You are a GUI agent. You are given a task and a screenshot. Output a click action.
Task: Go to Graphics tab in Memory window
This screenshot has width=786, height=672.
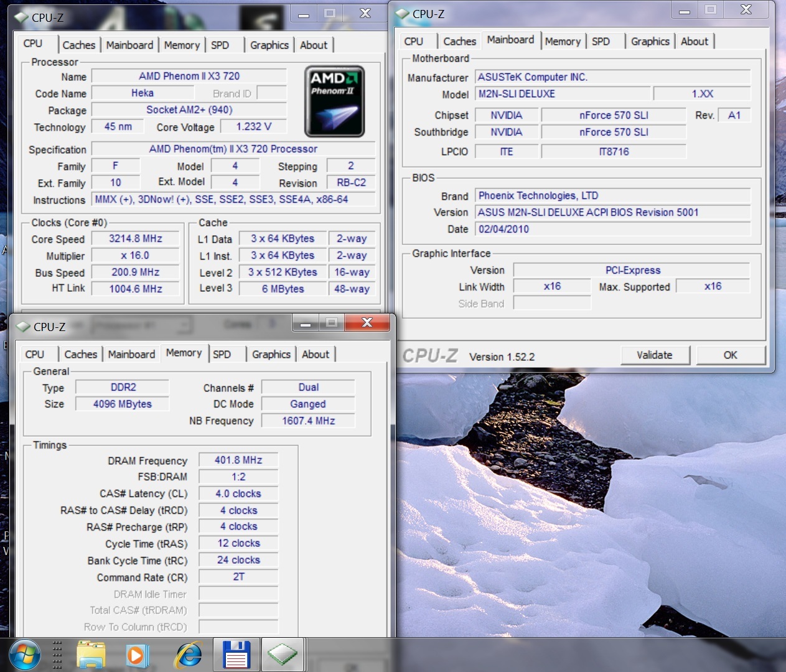click(271, 354)
